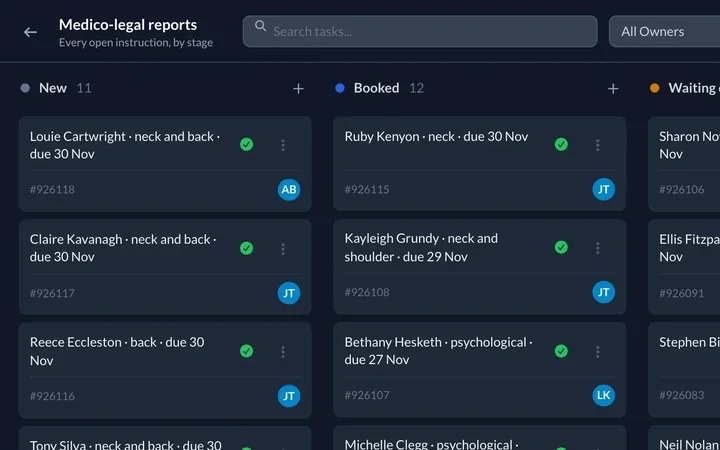The image size is (720, 450).
Task: Add a card to the Booked column
Action: coord(613,89)
